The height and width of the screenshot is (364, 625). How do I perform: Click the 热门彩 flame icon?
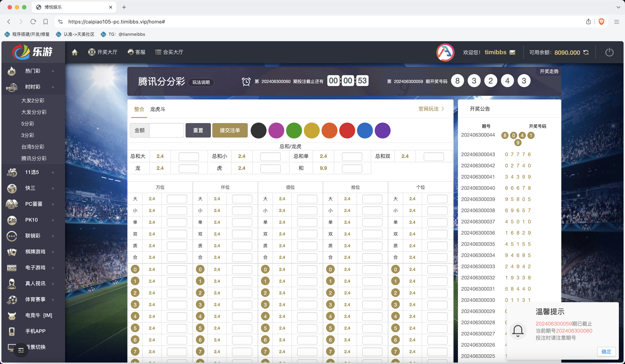click(x=12, y=71)
